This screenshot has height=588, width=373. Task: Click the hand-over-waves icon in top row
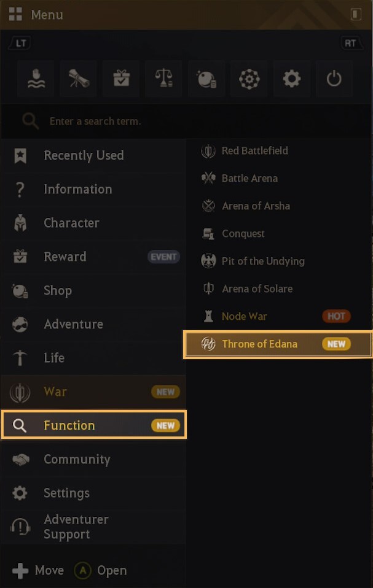point(36,78)
